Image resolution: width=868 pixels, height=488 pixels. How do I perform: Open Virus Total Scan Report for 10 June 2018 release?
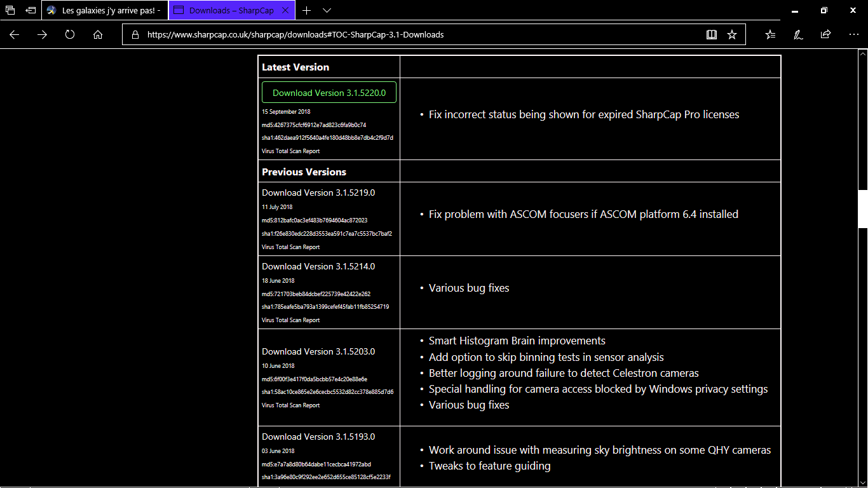pyautogui.click(x=291, y=405)
